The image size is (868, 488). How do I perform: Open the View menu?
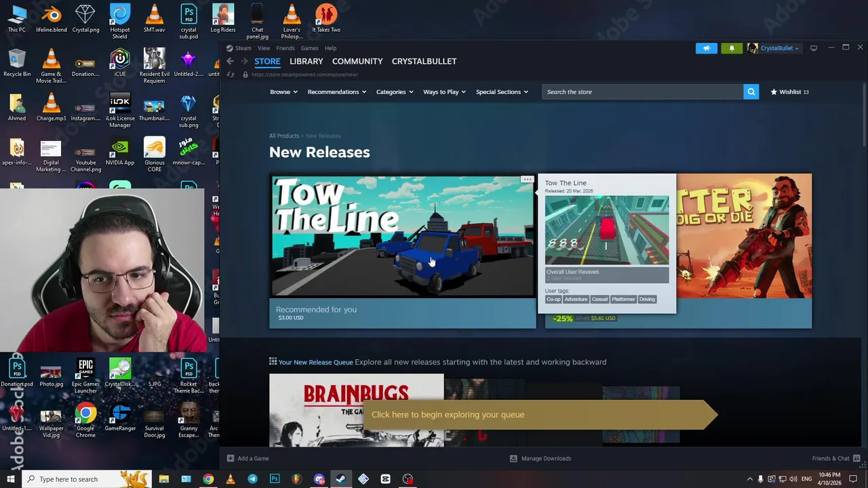[x=264, y=48]
